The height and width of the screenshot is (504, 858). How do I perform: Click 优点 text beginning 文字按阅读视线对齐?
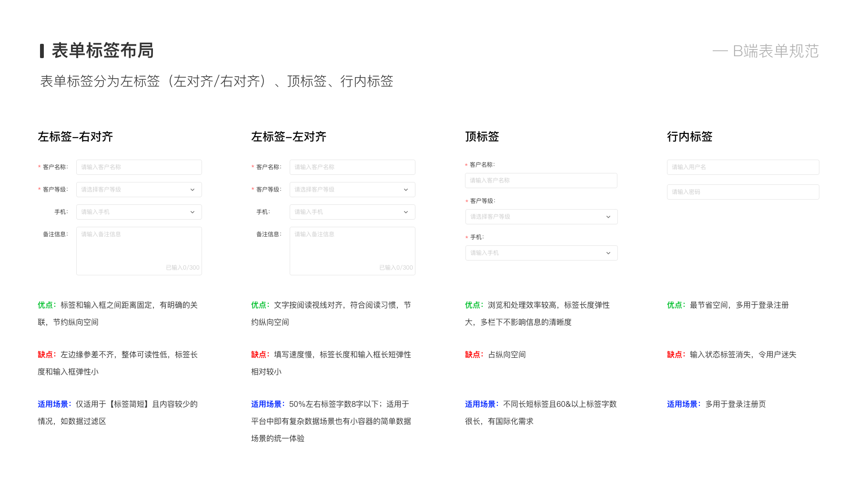coord(331,313)
